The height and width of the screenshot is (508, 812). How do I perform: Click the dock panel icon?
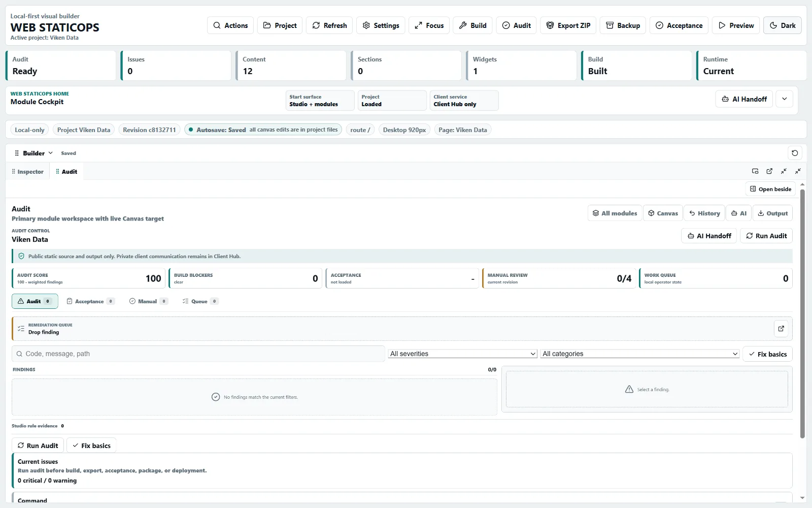pos(755,171)
